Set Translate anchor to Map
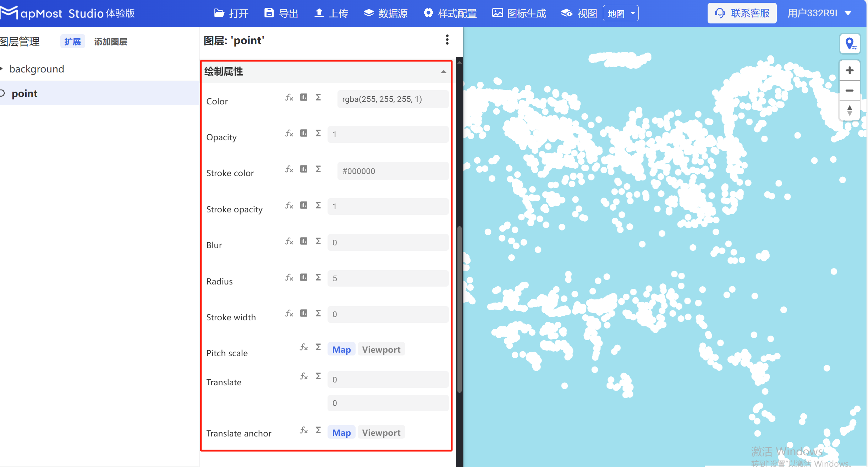 tap(341, 433)
